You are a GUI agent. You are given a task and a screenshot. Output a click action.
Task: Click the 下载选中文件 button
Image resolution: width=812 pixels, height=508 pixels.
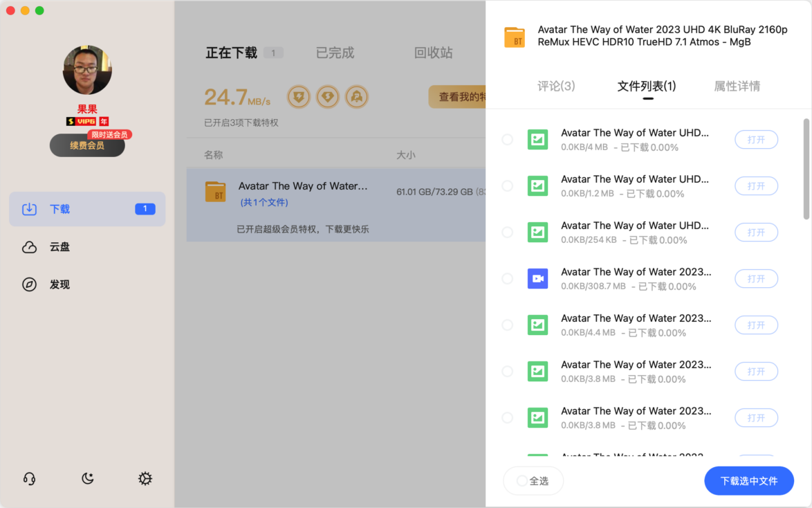pyautogui.click(x=749, y=481)
